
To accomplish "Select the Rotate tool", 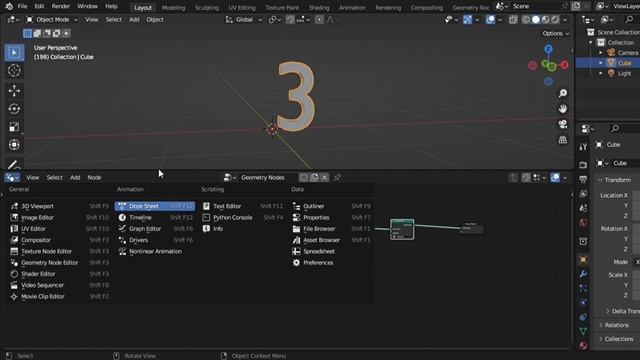I will (x=14, y=109).
